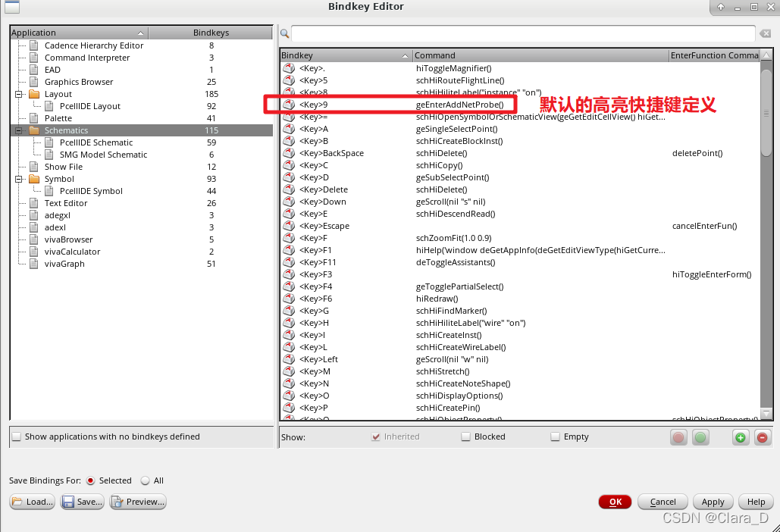
Task: Select the All radio button
Action: pos(145,480)
